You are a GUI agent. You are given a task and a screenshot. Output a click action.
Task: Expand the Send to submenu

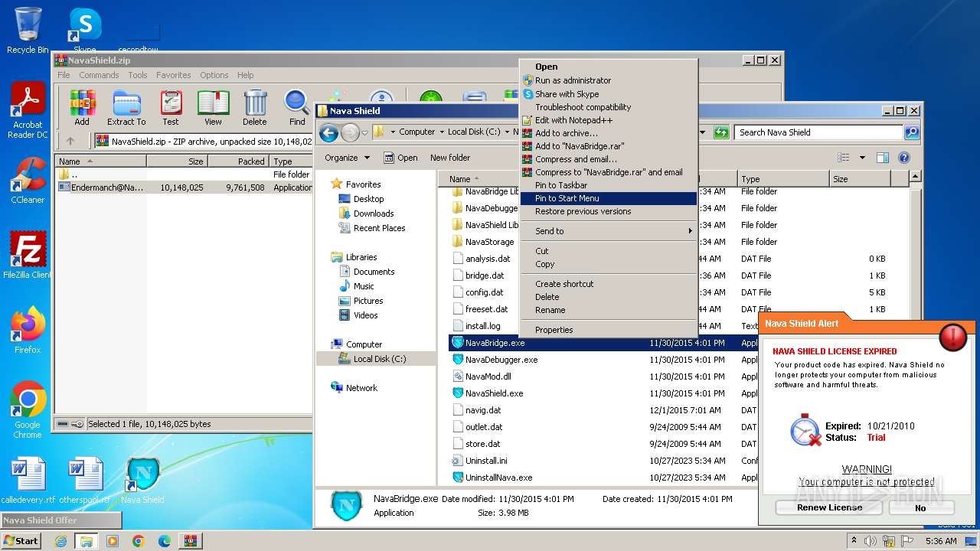tap(609, 231)
